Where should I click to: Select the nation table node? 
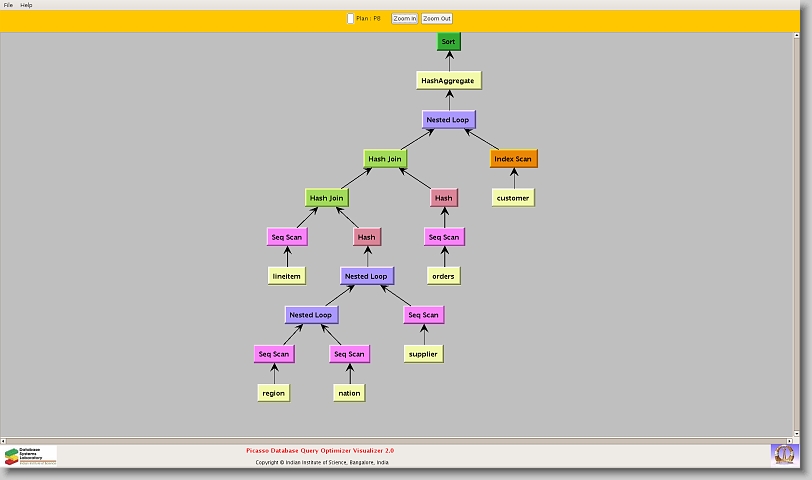click(349, 393)
